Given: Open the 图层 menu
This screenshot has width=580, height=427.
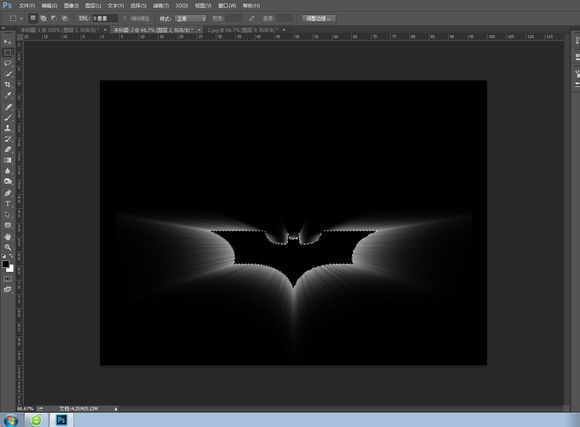Looking at the screenshot, I should [93, 6].
